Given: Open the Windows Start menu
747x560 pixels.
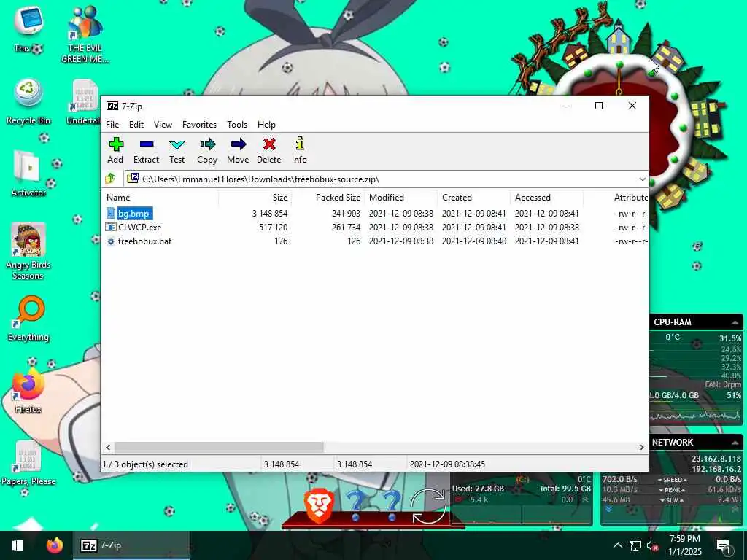Looking at the screenshot, I should [18, 545].
